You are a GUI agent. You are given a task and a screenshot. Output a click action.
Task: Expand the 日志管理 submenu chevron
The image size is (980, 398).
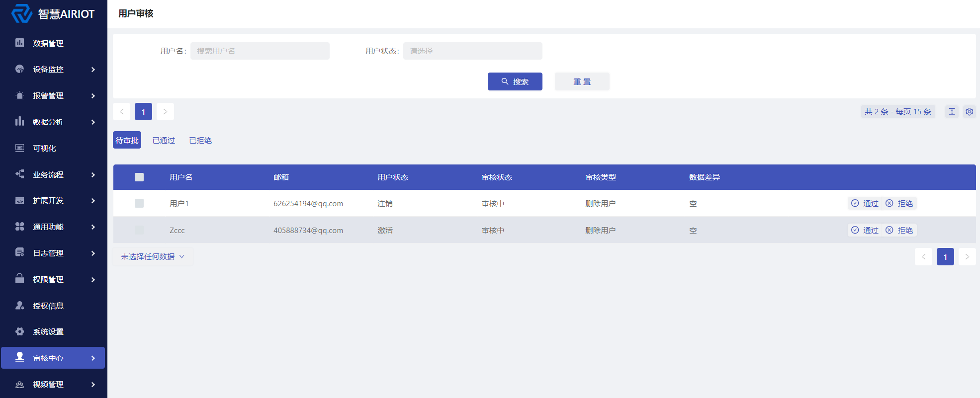93,253
